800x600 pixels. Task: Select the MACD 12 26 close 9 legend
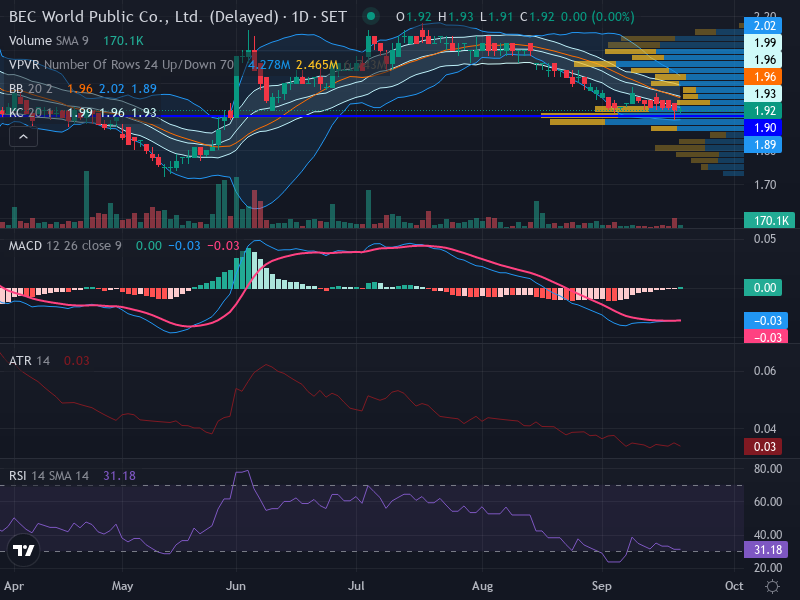pos(65,246)
